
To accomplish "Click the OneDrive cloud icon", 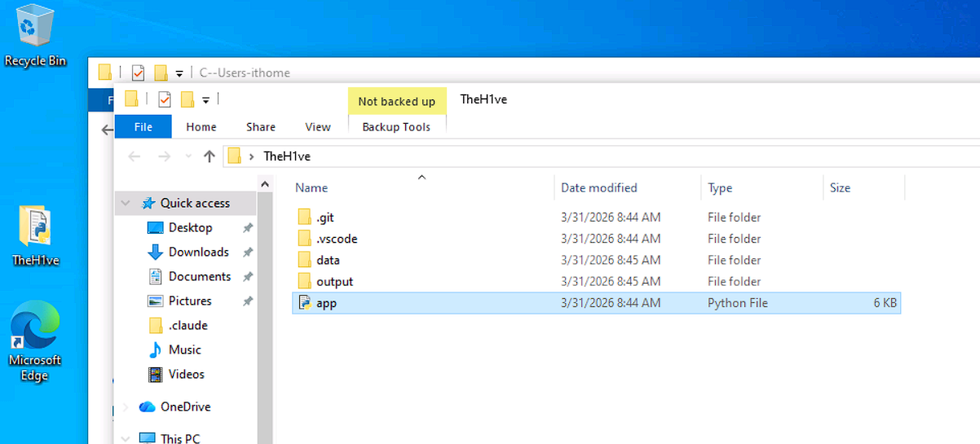I will [147, 407].
